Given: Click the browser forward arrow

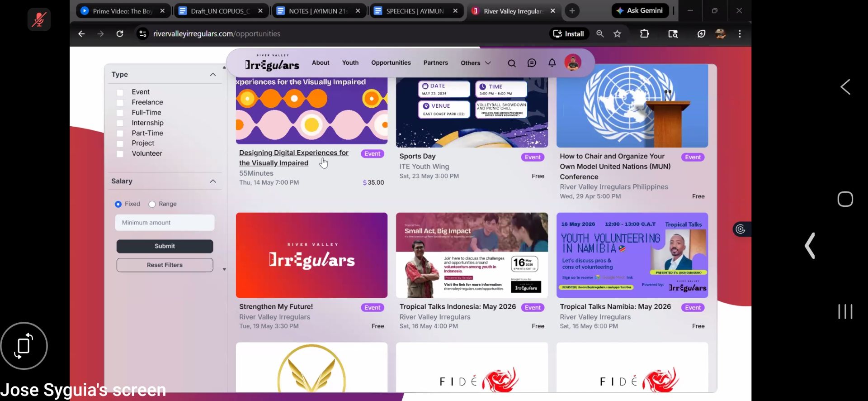Looking at the screenshot, I should pos(100,33).
